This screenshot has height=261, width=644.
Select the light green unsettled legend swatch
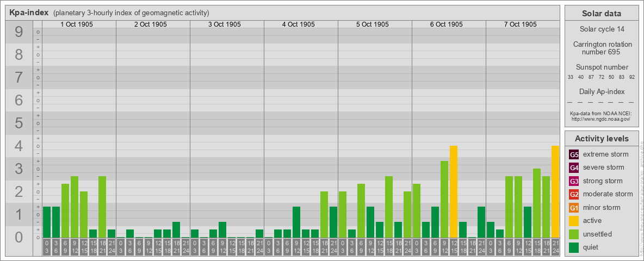point(574,234)
